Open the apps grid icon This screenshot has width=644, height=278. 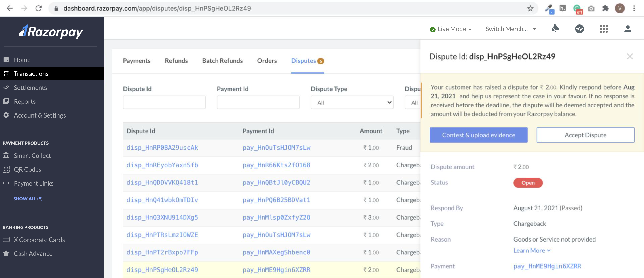pyautogui.click(x=603, y=29)
